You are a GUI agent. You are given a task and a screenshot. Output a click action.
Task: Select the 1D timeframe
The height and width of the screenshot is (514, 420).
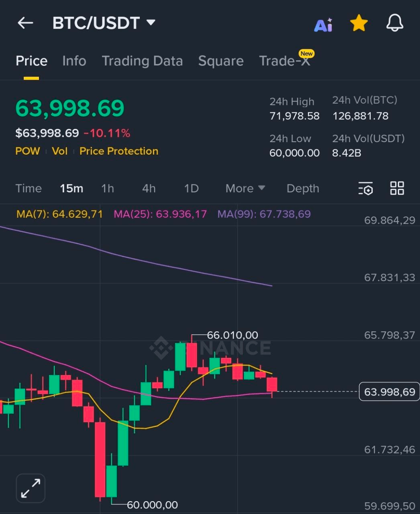tap(191, 188)
